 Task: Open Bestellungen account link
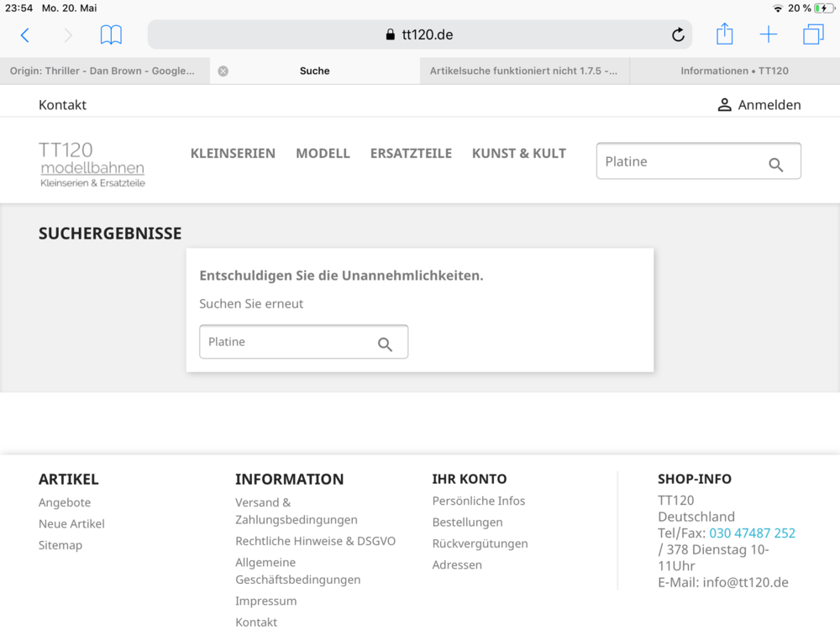click(468, 522)
